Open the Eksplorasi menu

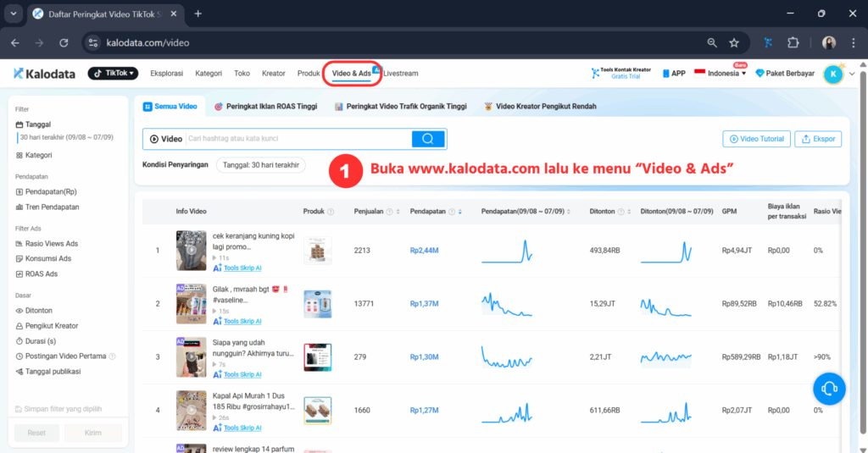click(x=167, y=74)
